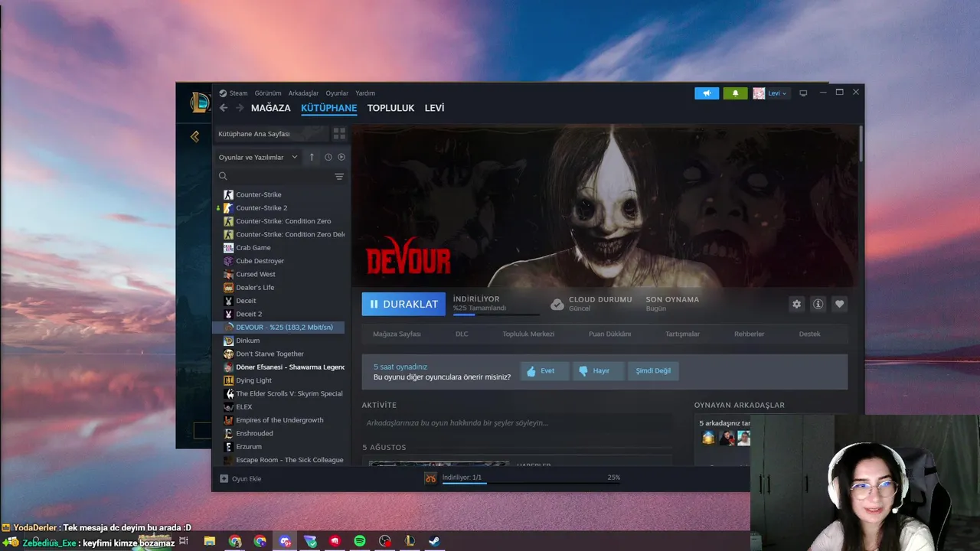Click the thumbs-down Hayır button

[x=598, y=371]
